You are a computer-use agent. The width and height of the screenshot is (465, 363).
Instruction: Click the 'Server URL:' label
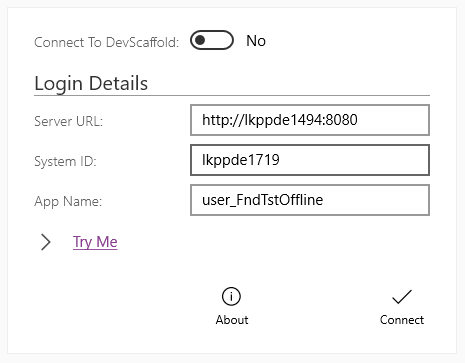69,121
